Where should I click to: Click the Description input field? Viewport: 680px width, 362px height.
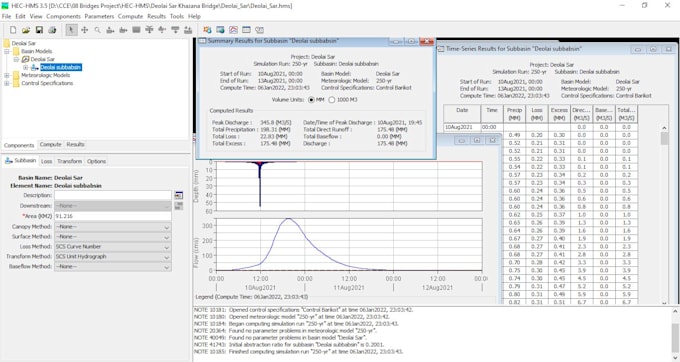pos(113,196)
